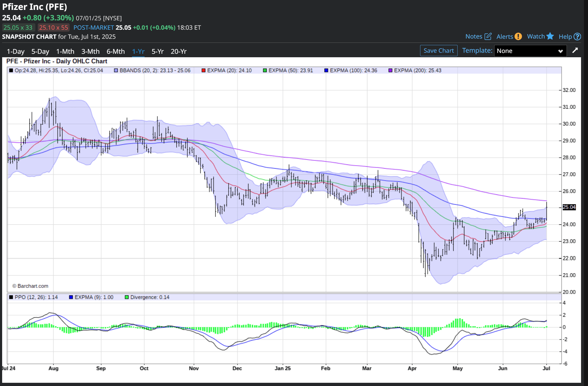Click the Help question mark icon

578,37
